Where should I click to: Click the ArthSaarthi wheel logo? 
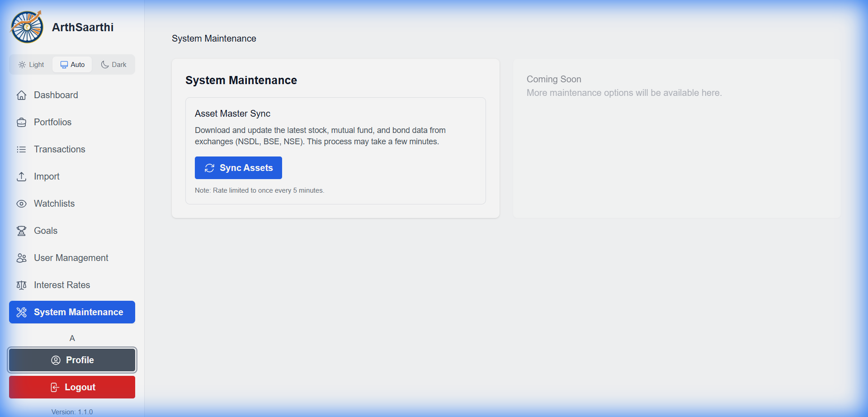(26, 26)
